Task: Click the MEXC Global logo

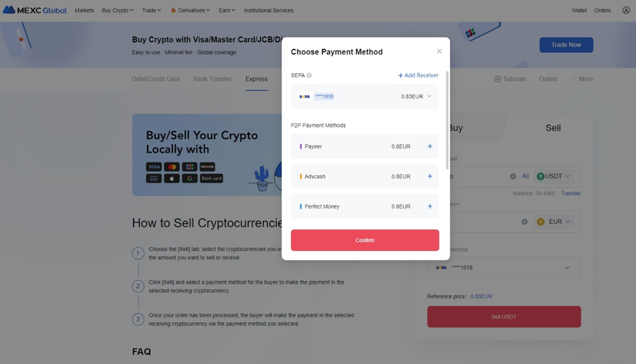Action: tap(35, 10)
